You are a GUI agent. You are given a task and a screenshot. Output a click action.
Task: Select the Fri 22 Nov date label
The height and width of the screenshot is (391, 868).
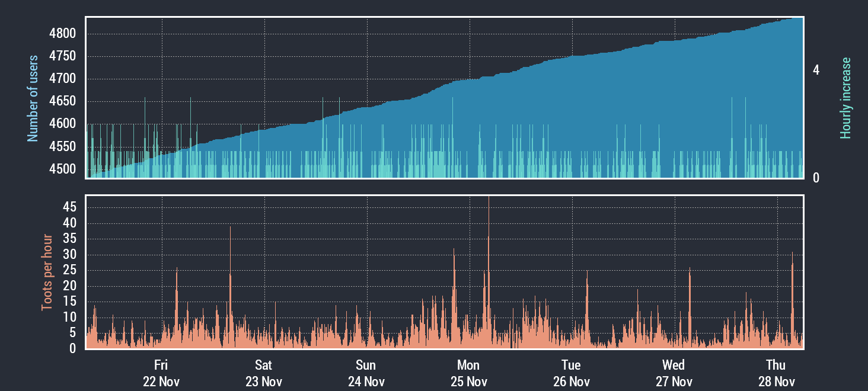click(161, 373)
